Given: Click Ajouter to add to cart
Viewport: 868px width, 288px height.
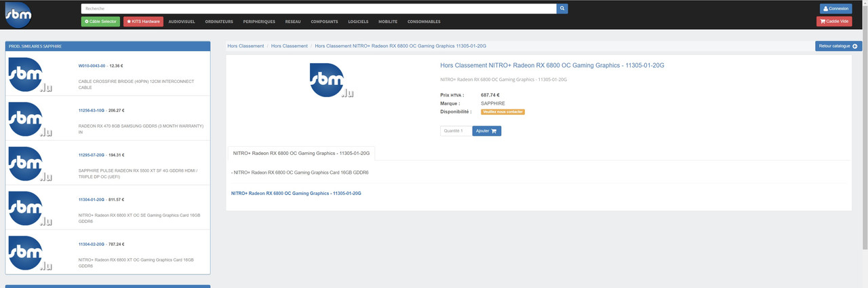Looking at the screenshot, I should click(487, 131).
